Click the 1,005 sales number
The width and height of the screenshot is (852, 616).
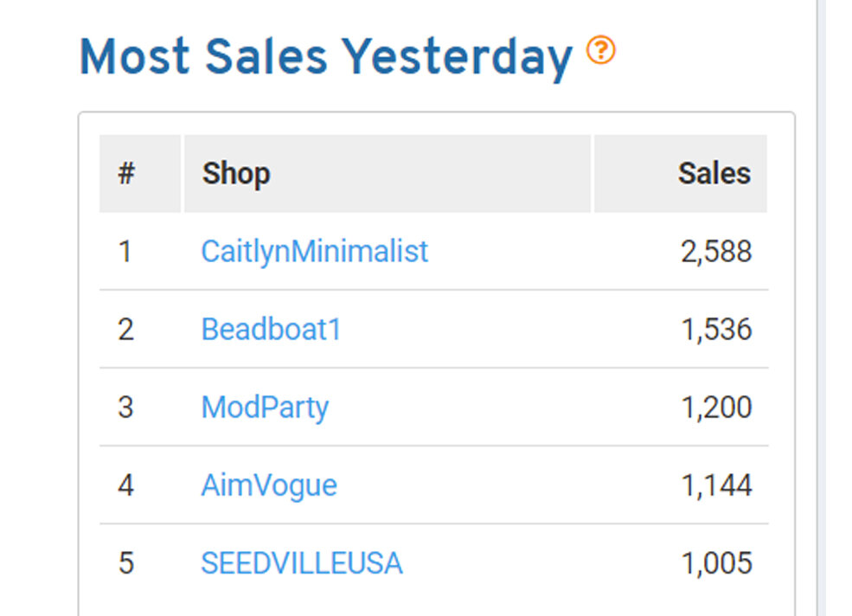[716, 564]
